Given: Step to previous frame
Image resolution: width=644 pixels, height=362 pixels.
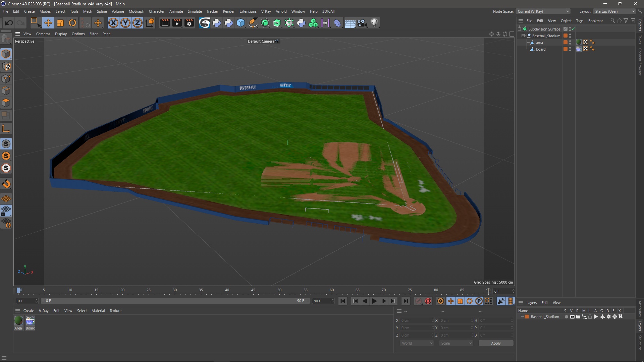Looking at the screenshot, I should coord(365,301).
